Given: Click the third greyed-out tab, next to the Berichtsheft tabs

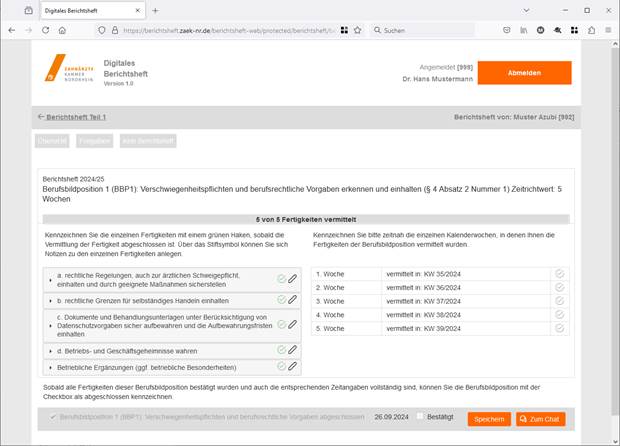Looking at the screenshot, I should 148,141.
